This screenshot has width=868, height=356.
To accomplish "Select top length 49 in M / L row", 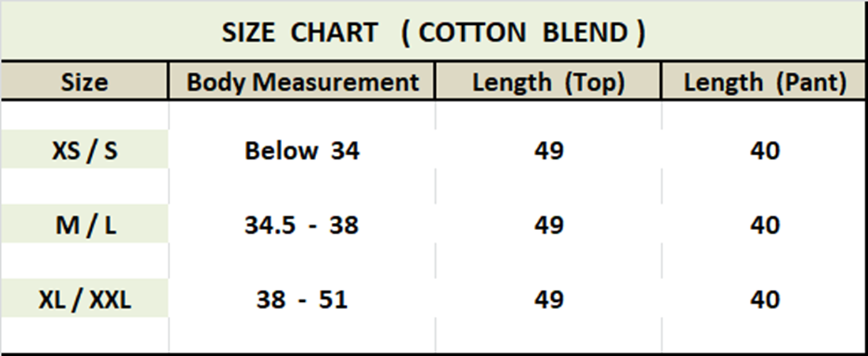I will click(548, 224).
